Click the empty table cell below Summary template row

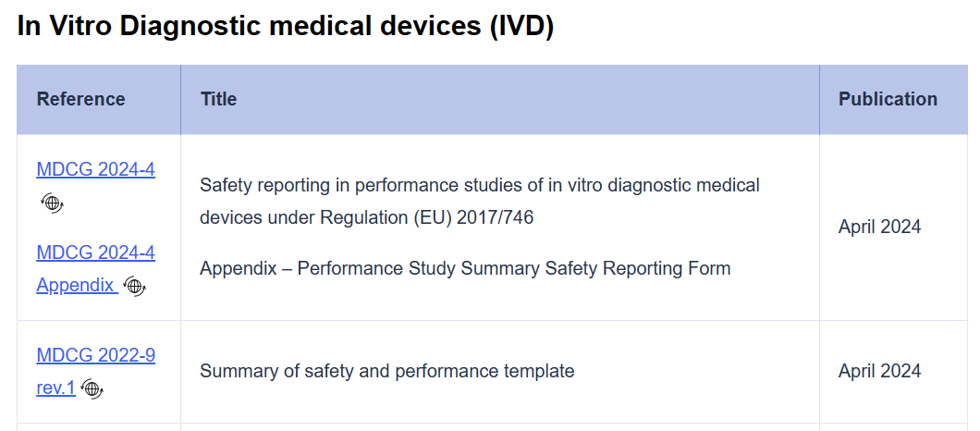(500, 427)
